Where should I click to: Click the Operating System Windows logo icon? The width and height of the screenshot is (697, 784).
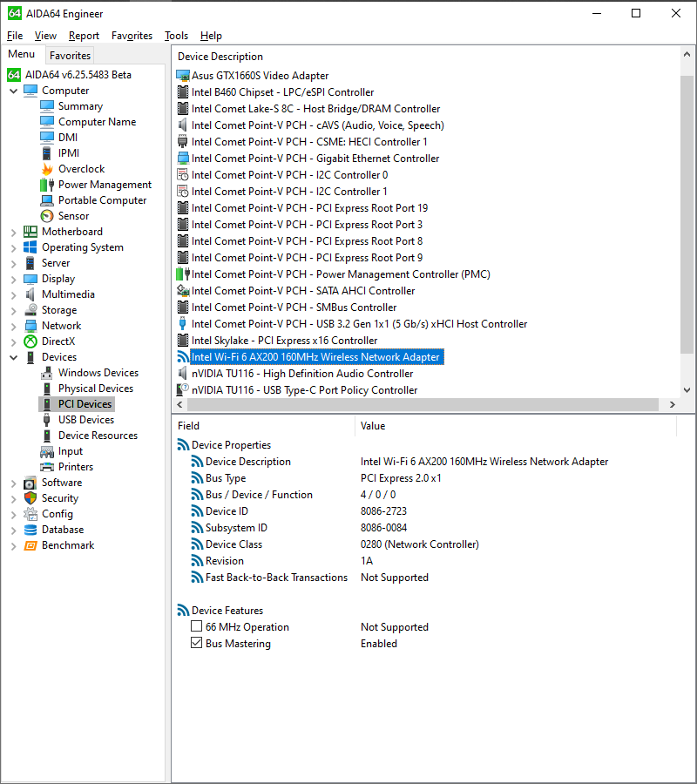pos(30,247)
